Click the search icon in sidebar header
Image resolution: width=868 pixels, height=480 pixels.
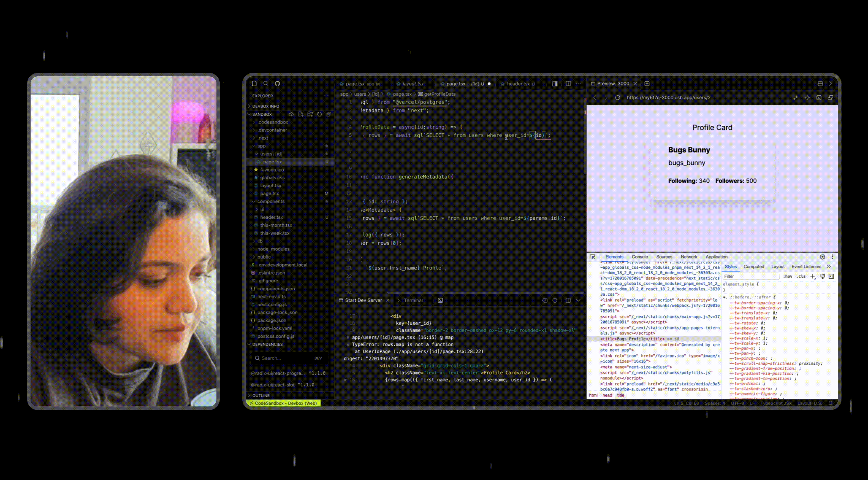pos(265,83)
